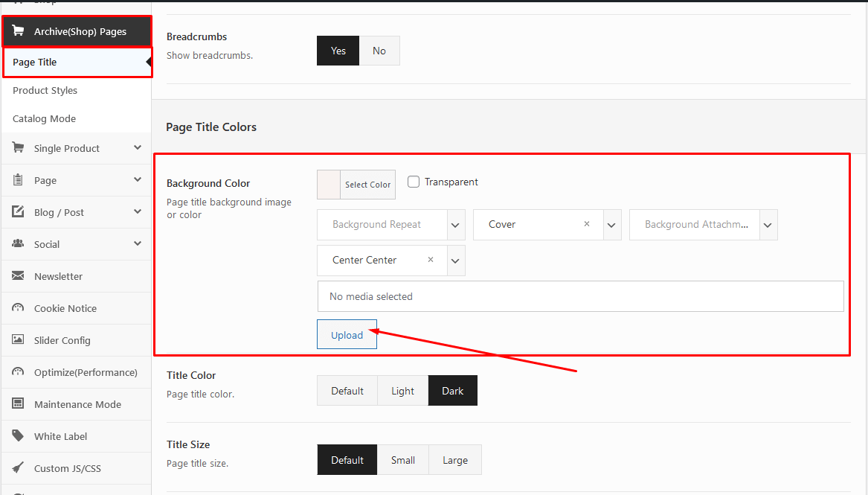
Task: Click the No media selected field
Action: (580, 296)
